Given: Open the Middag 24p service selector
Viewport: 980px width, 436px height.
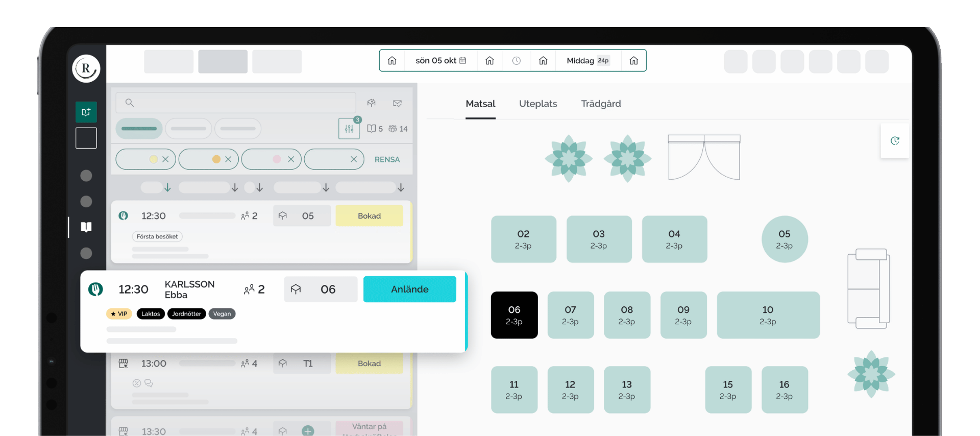Looking at the screenshot, I should pyautogui.click(x=588, y=61).
